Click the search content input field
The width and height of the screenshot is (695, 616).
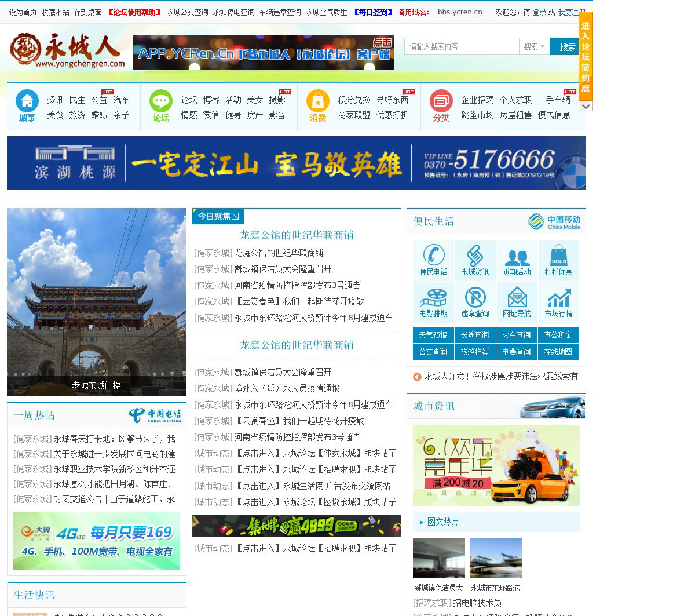click(462, 47)
